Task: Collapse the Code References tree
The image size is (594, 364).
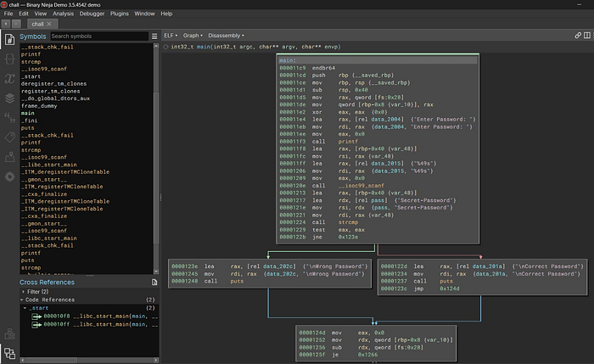Action: [21, 300]
